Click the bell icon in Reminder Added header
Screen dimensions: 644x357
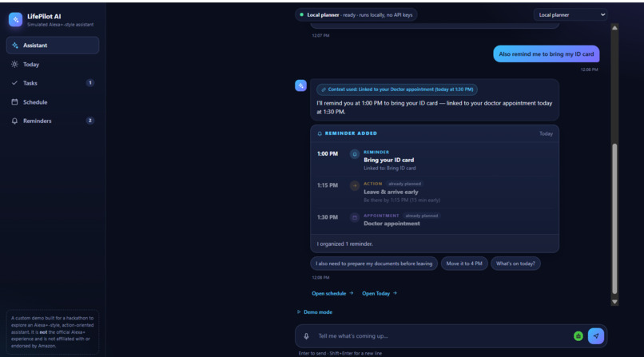320,133
